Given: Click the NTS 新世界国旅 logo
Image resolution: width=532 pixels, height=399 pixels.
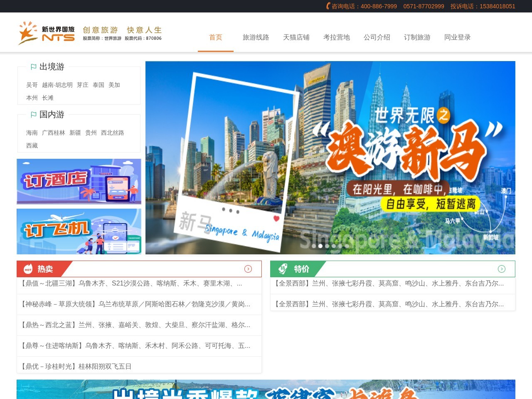Looking at the screenshot, I should point(47,33).
